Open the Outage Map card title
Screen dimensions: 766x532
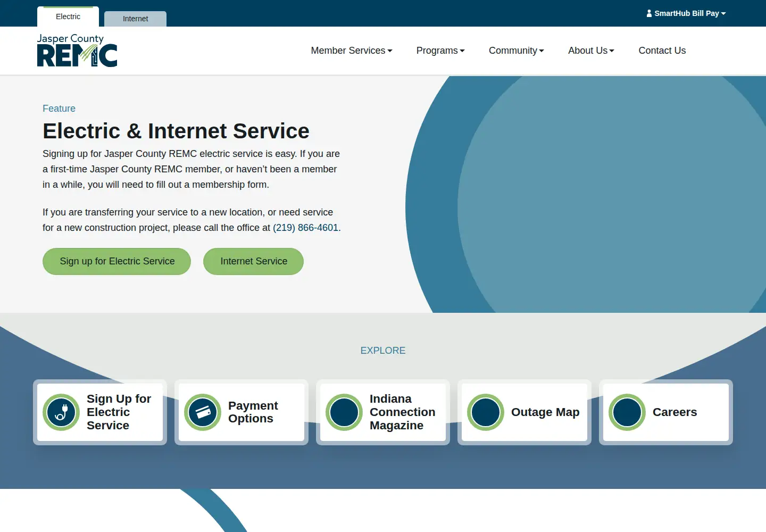click(x=545, y=412)
